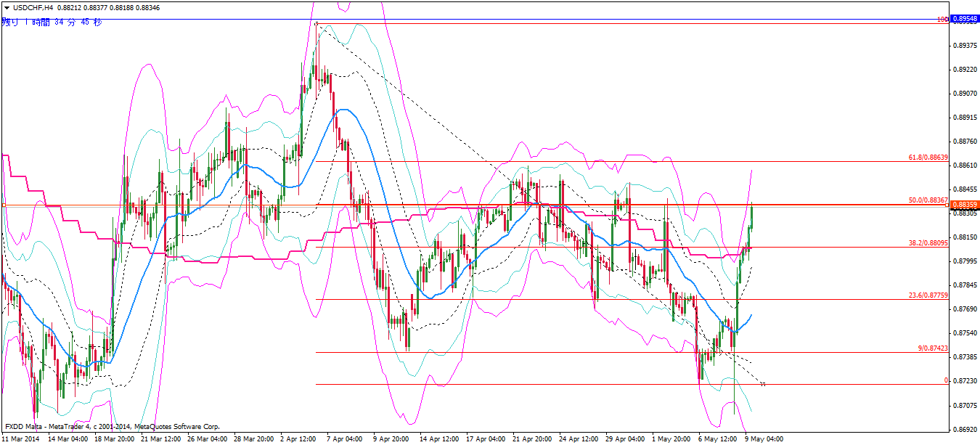980x445 pixels.
Task: Click the 21 Mar 12:00 time axis label
Action: coord(160,438)
